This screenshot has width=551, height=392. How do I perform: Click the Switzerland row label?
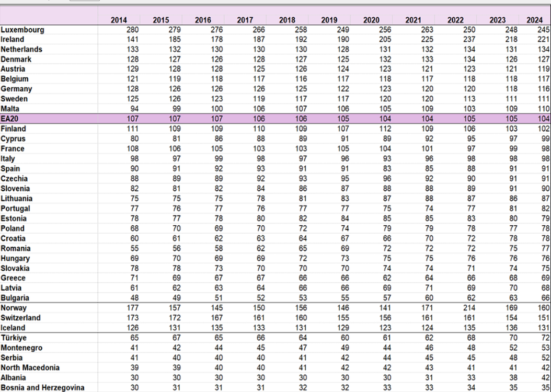(x=20, y=318)
